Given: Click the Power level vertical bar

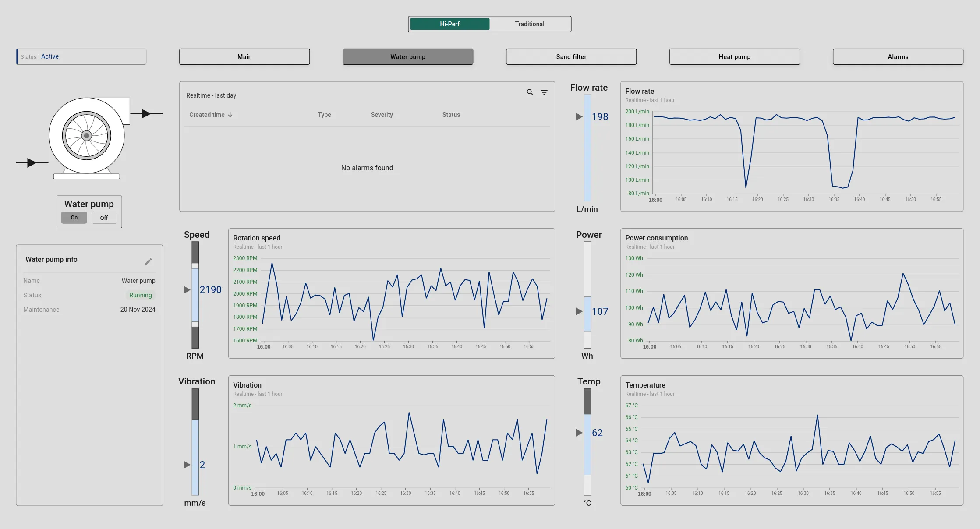Looking at the screenshot, I should tap(587, 295).
